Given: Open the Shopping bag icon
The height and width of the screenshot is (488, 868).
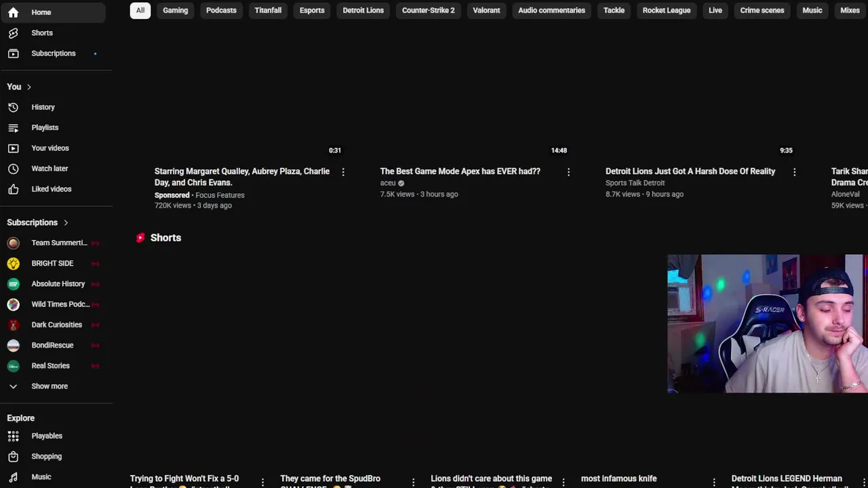Looking at the screenshot, I should (13, 456).
